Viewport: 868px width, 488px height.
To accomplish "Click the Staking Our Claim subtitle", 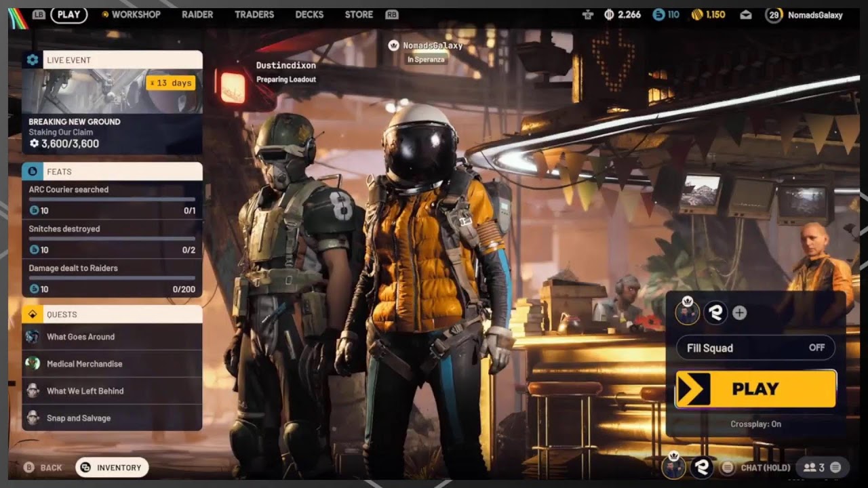I will [x=61, y=132].
